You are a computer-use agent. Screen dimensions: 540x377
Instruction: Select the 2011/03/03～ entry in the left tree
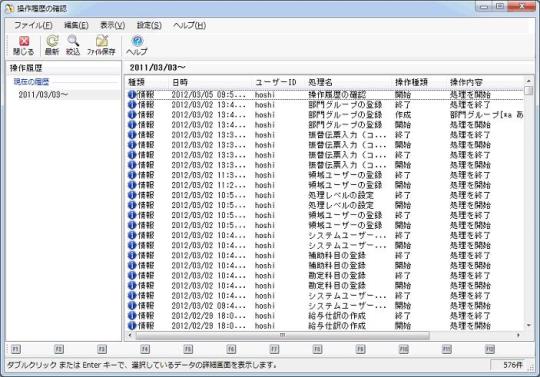click(x=43, y=94)
